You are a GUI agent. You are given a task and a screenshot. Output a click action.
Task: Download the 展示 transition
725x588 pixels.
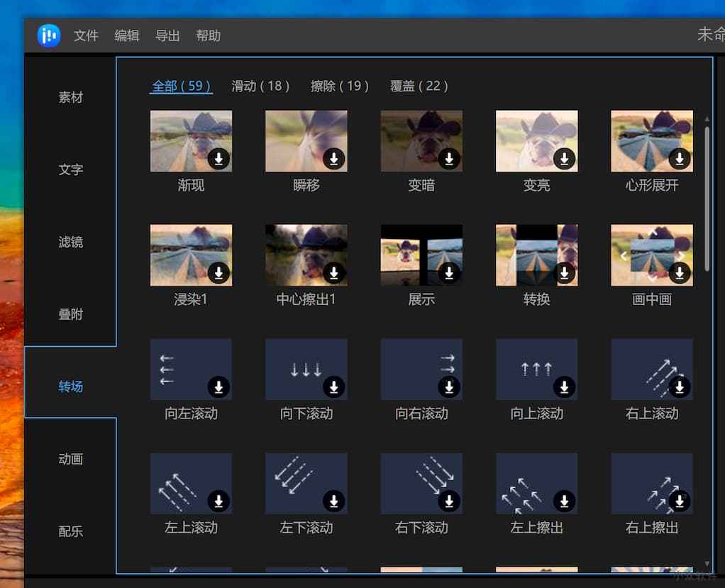pyautogui.click(x=449, y=272)
